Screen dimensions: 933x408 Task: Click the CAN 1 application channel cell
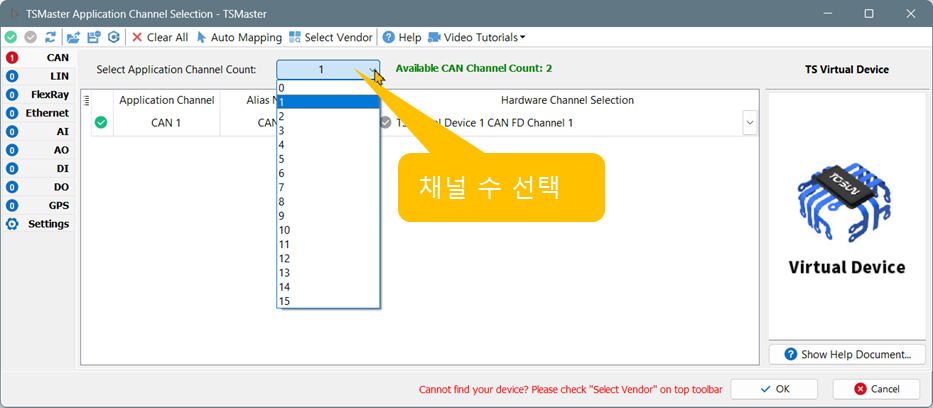point(166,123)
